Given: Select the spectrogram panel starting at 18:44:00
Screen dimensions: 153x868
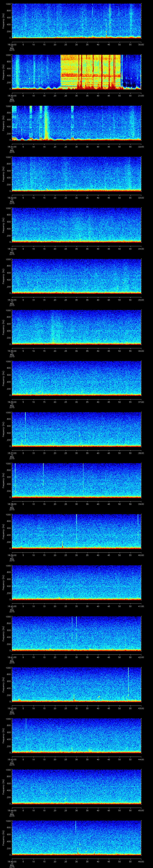Looking at the screenshot, I should 76,786.
